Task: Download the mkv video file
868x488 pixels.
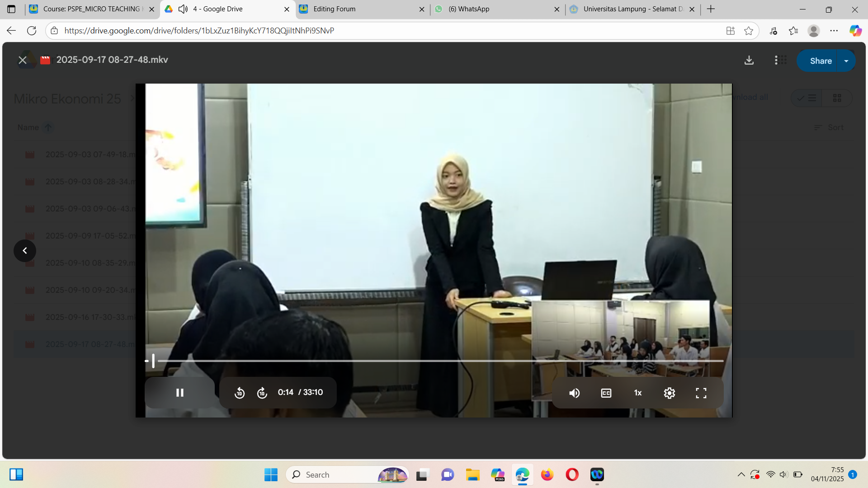Action: 749,61
